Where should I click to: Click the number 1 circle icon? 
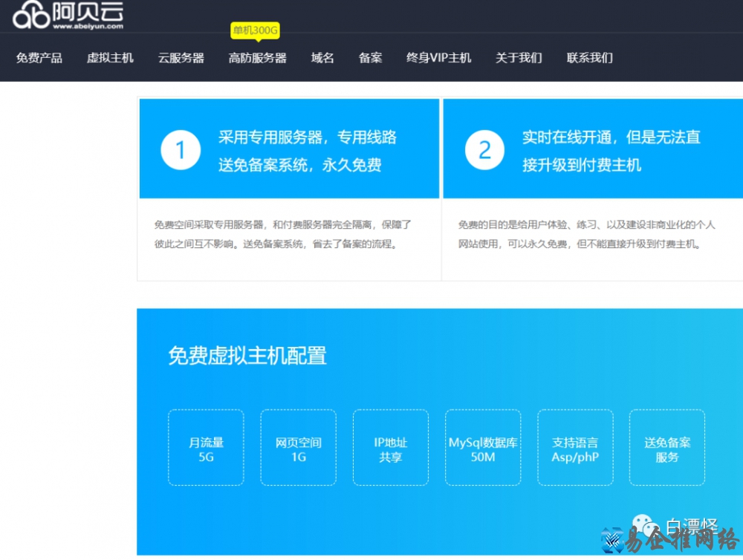(x=181, y=150)
